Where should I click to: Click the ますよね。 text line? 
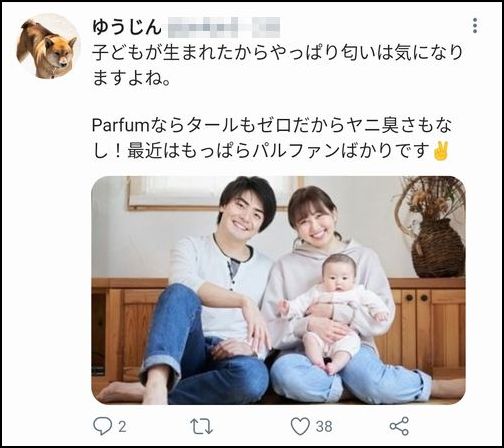(x=132, y=79)
